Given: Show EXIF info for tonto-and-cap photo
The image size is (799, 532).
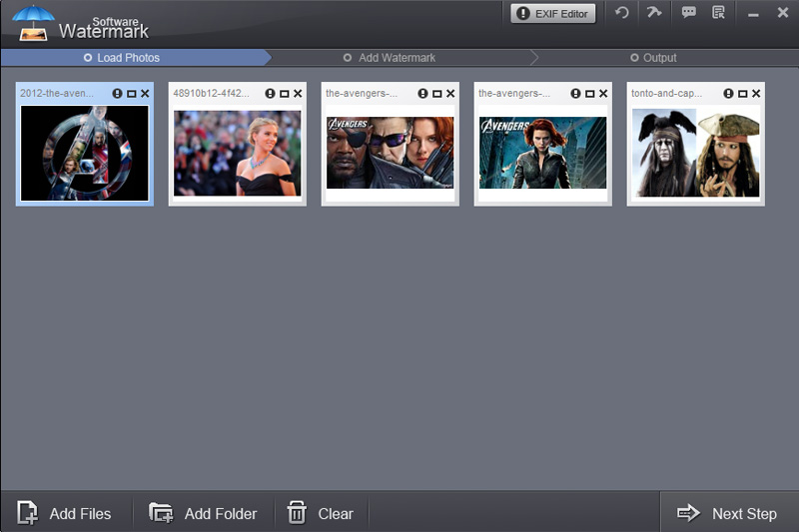Looking at the screenshot, I should pyautogui.click(x=729, y=94).
